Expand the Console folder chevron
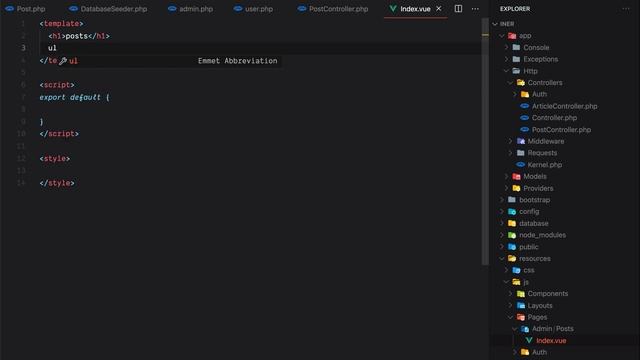Viewport: 640px width, 360px height. [x=506, y=47]
